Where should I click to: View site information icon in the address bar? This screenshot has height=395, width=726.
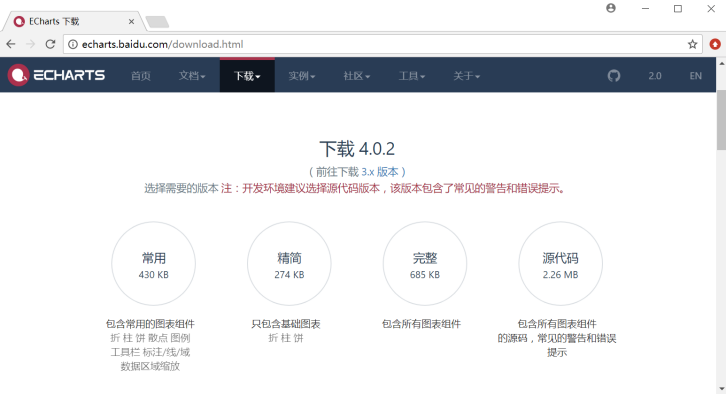tap(73, 44)
